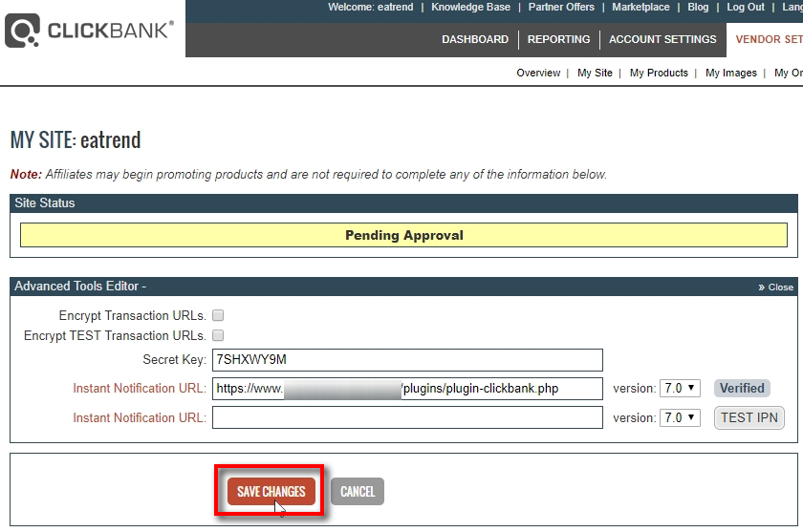The width and height of the screenshot is (803, 532).
Task: Open version dropdown next to TEST IPN
Action: (x=680, y=417)
